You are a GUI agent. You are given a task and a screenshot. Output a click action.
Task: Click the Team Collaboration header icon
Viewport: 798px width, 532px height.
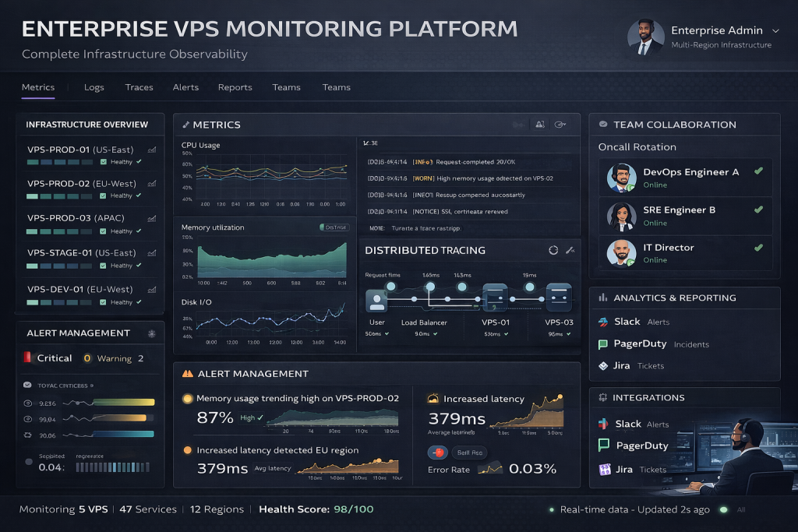(x=603, y=124)
